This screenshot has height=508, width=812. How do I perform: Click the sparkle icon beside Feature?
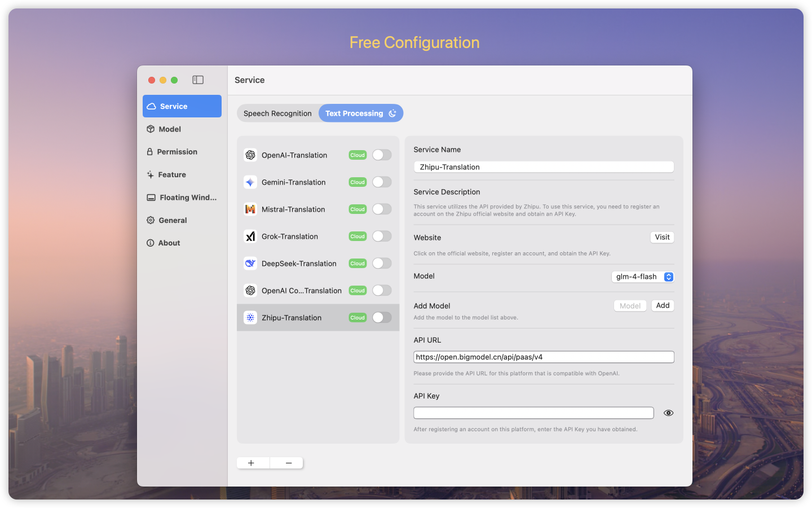(x=151, y=175)
